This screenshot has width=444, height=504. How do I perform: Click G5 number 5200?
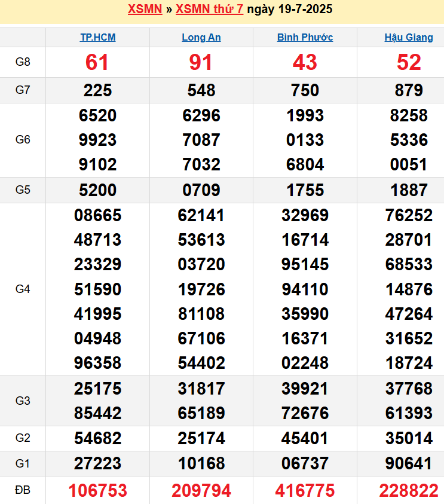[97, 190]
